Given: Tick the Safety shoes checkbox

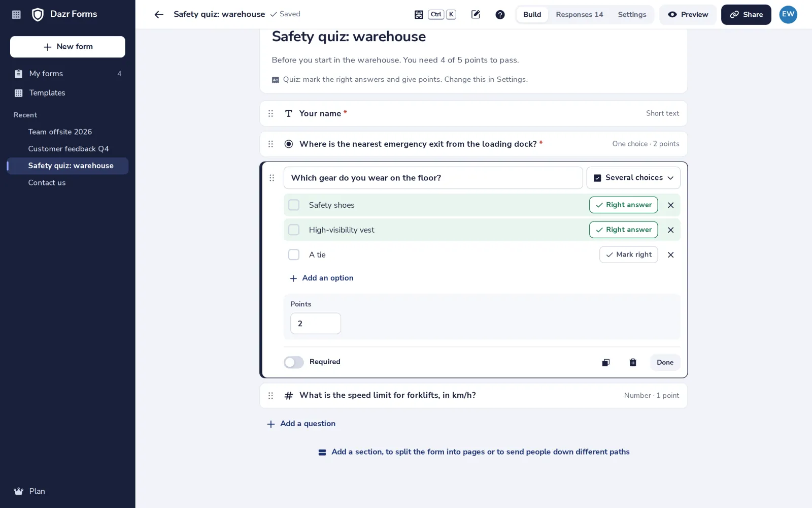Looking at the screenshot, I should pyautogui.click(x=294, y=205).
